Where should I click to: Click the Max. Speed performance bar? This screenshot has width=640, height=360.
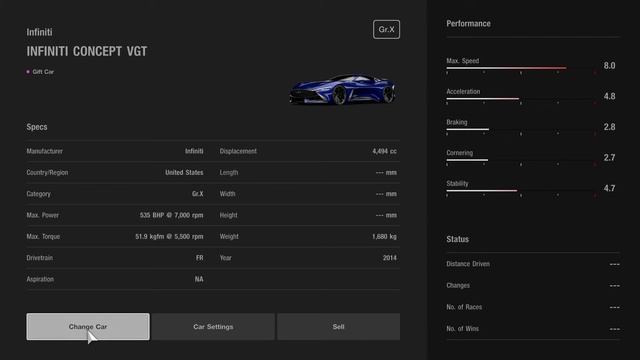tap(521, 68)
